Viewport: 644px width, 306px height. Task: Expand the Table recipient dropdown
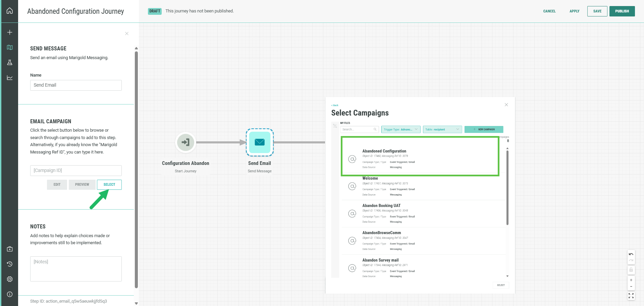(x=442, y=129)
